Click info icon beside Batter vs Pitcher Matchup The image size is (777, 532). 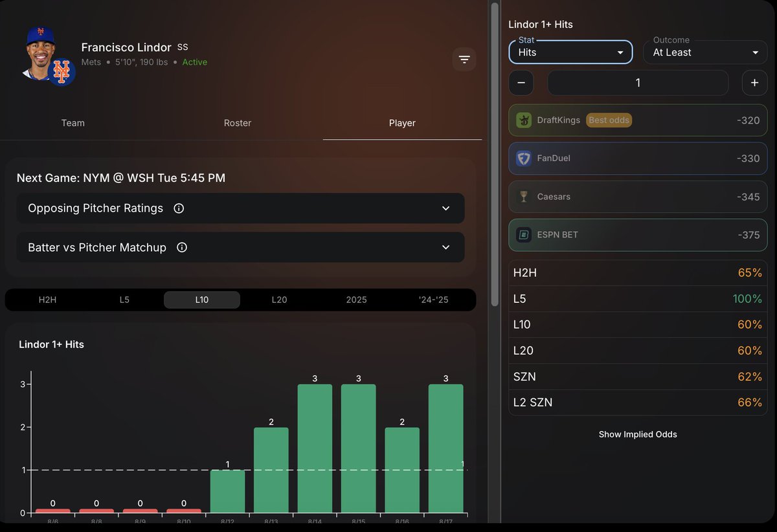(x=182, y=247)
